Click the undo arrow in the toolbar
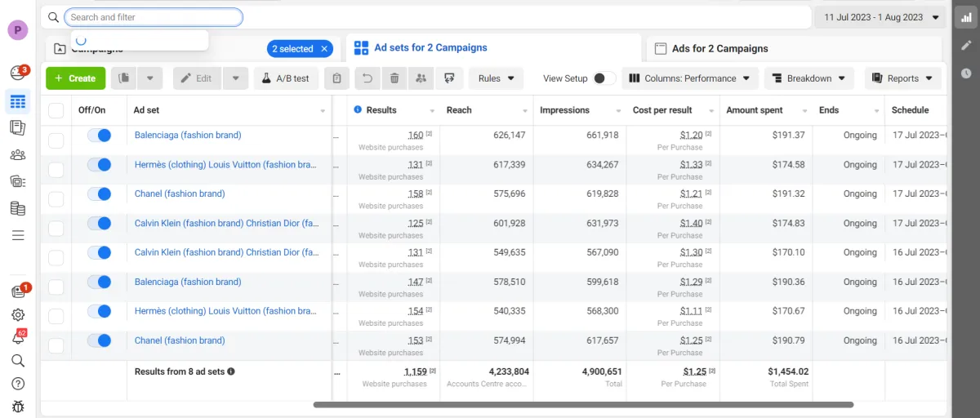980x418 pixels. pyautogui.click(x=367, y=78)
